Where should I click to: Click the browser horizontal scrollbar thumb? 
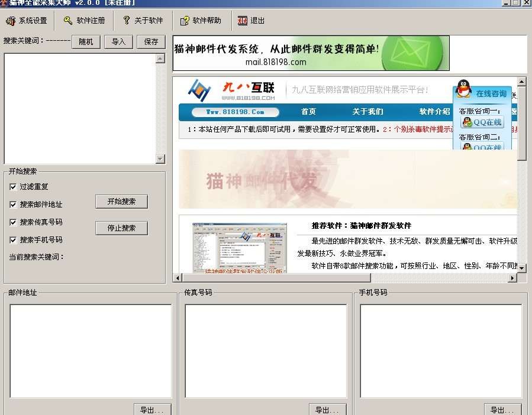(x=276, y=278)
